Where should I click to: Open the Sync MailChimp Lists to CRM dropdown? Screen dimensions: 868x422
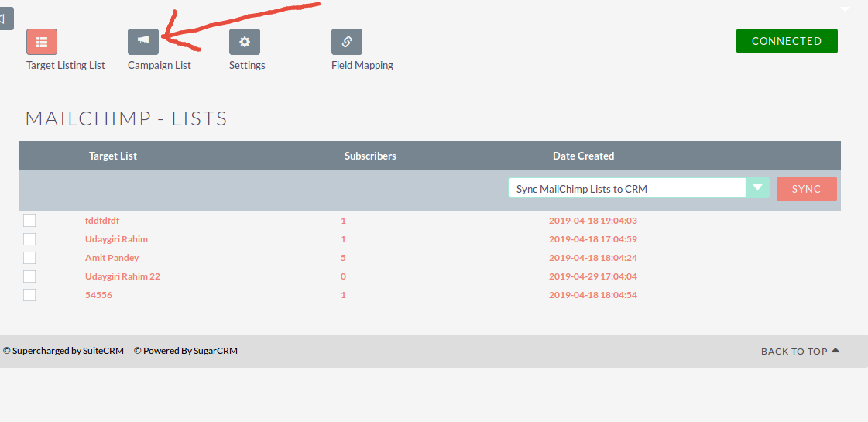pyautogui.click(x=639, y=187)
